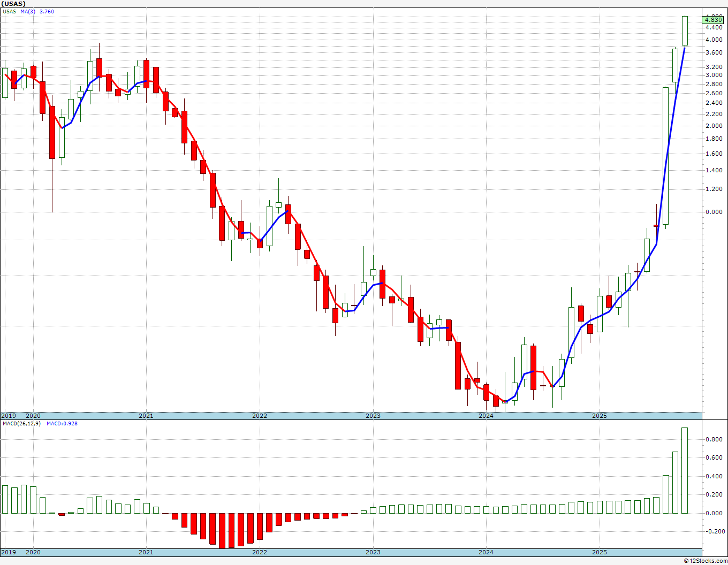Screen dimensions: 728x565
Task: Click the 0.000 label on price axis
Action: click(x=714, y=212)
